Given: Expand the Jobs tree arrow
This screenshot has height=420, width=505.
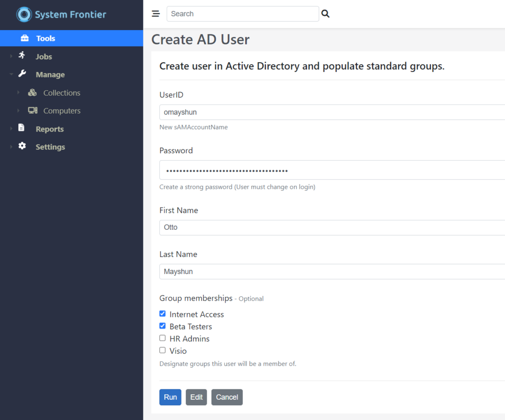Looking at the screenshot, I should pos(11,57).
